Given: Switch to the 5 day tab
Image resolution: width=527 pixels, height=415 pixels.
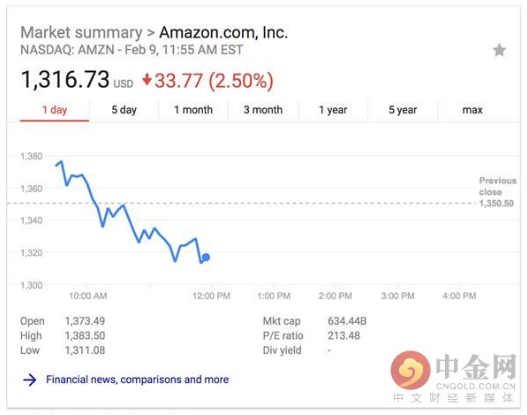Looking at the screenshot, I should [124, 110].
